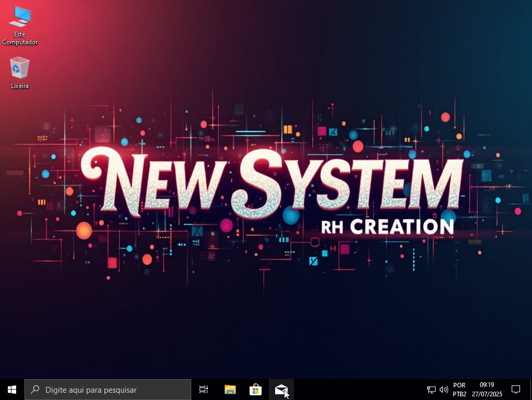Select the Lixeira recycle bin icon
Screen dimensions: 532x400
point(20,68)
